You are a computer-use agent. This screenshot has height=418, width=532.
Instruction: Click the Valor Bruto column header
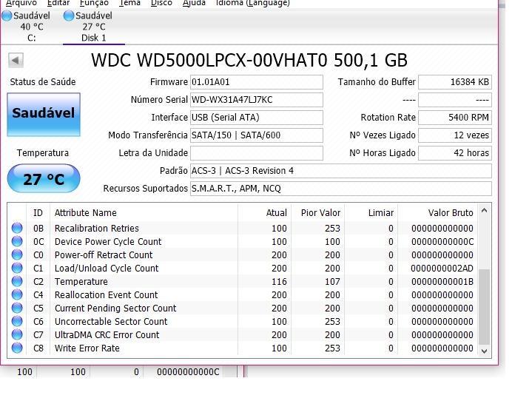click(438, 213)
